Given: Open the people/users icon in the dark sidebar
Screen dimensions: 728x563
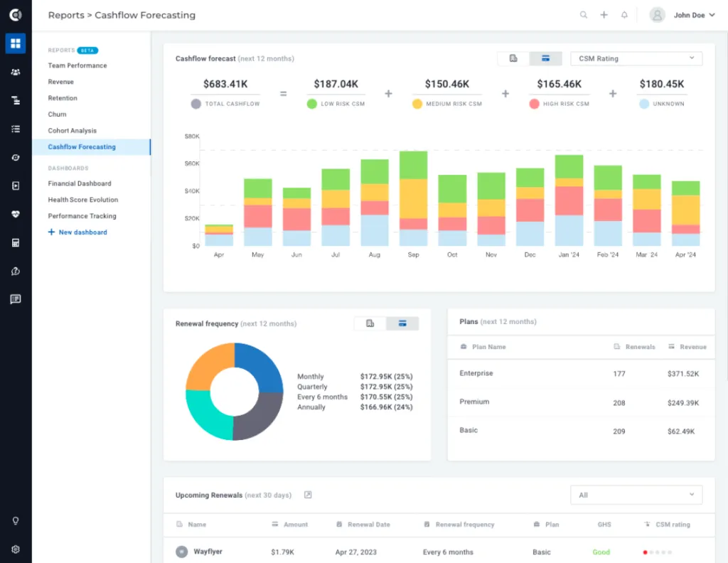Looking at the screenshot, I should tap(16, 72).
